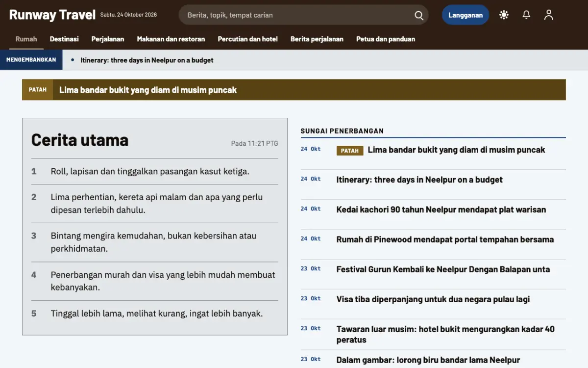Click the 23 Okt date beside Festival Gurun
Viewport: 588px width, 368px height.
(x=311, y=269)
